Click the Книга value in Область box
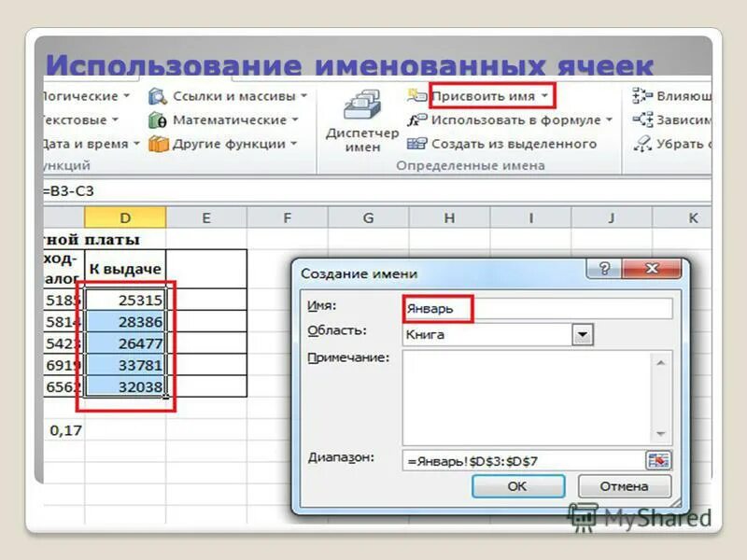Image resolution: width=747 pixels, height=560 pixels. [425, 334]
